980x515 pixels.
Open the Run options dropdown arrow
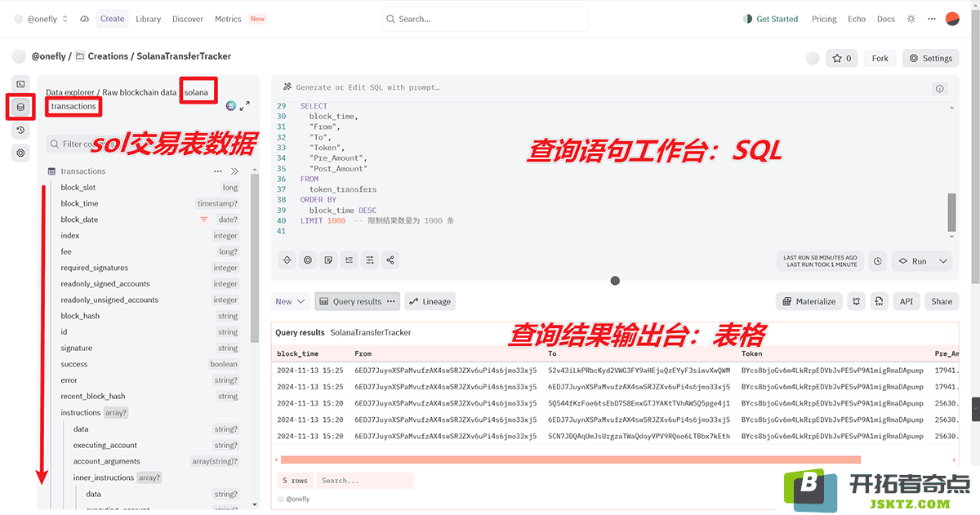pyautogui.click(x=943, y=261)
